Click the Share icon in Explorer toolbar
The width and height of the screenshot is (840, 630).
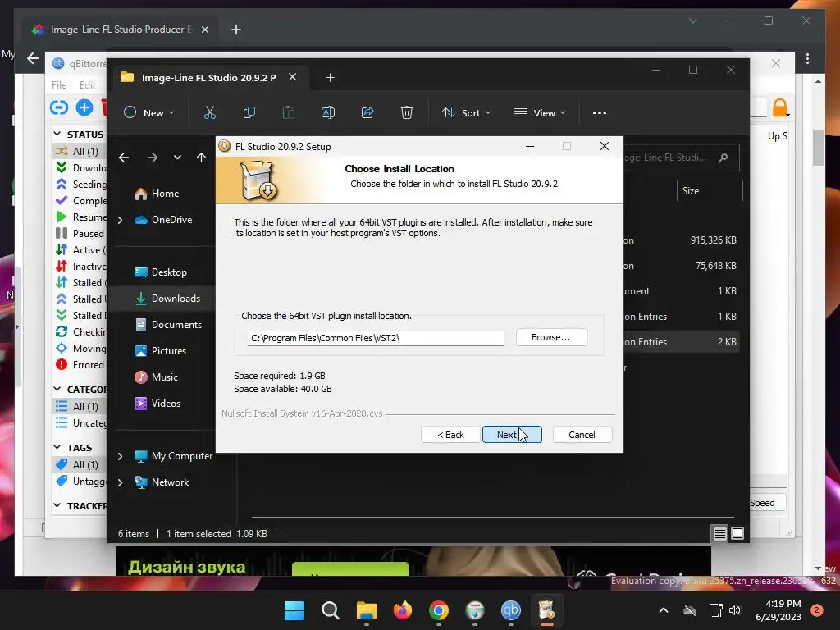pyautogui.click(x=367, y=113)
